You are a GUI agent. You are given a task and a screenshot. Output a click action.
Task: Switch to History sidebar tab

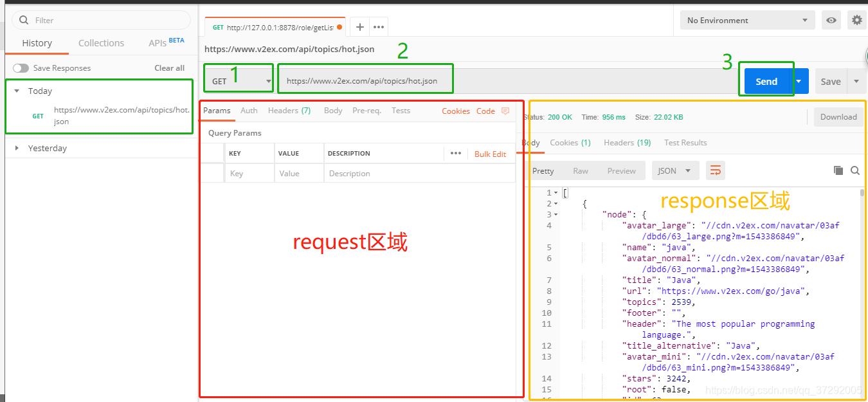(37, 43)
